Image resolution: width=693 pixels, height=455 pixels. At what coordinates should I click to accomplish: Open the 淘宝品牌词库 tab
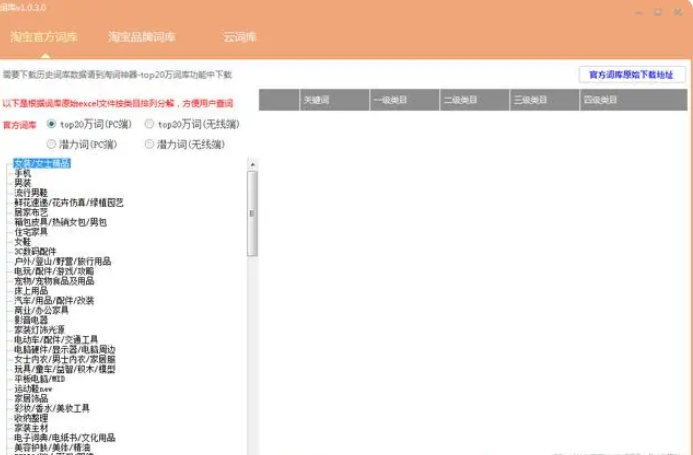pos(141,37)
